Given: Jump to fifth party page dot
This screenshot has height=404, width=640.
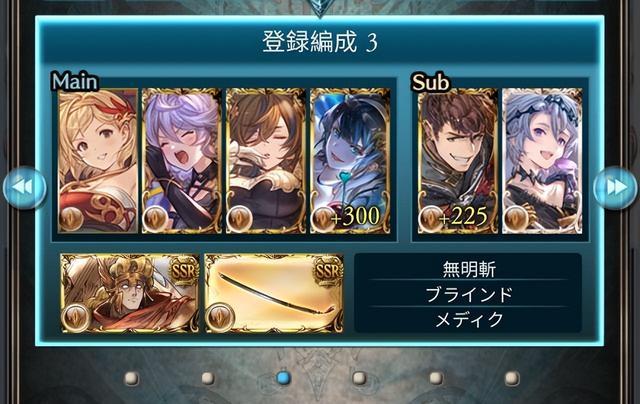Looking at the screenshot, I should point(436,378).
